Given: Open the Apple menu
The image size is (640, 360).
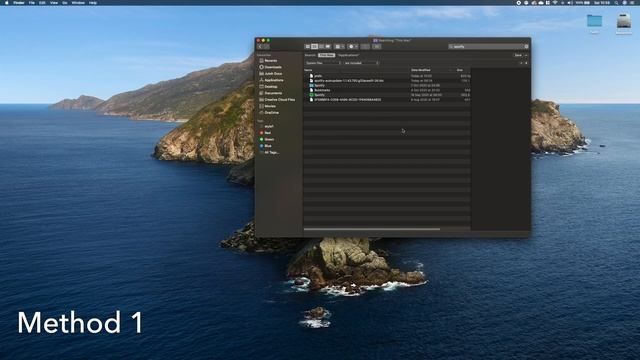Looking at the screenshot, I should click(x=7, y=3).
